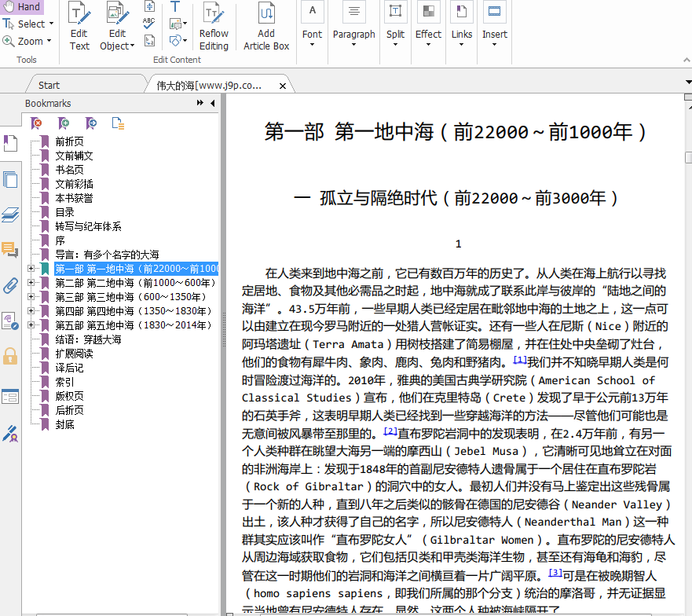Click the add new bookmark icon
This screenshot has width=692, height=616.
coord(64,123)
